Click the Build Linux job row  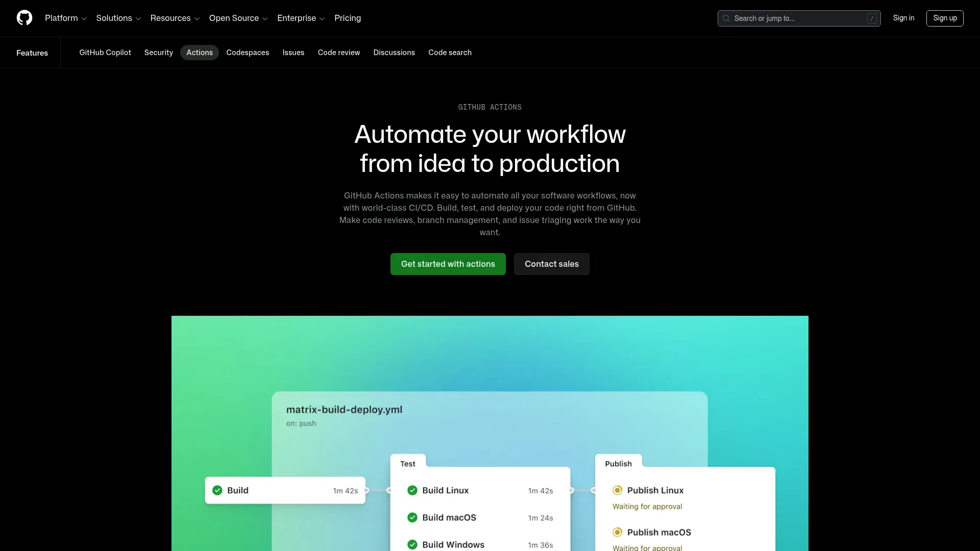(480, 490)
